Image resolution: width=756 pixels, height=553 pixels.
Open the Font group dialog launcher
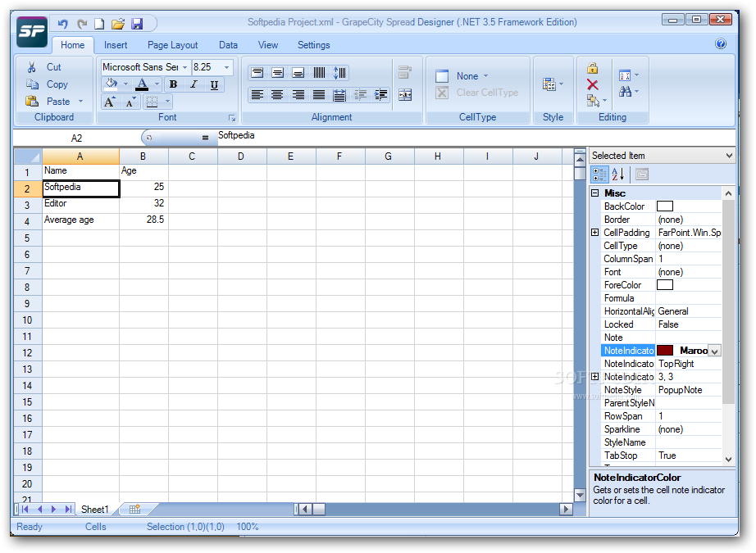pyautogui.click(x=232, y=118)
